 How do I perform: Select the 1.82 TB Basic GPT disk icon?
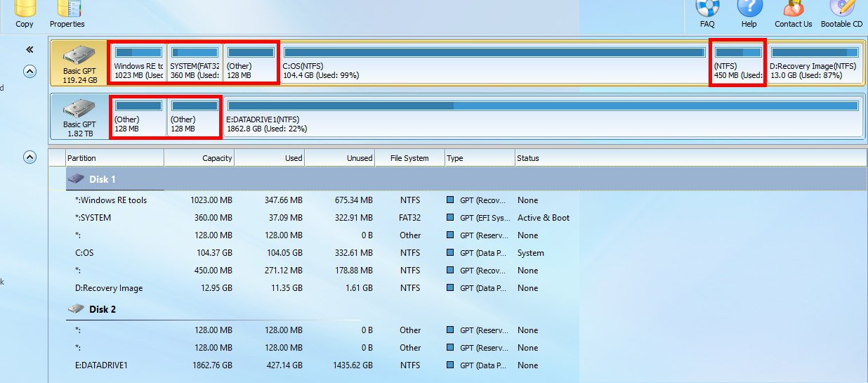coord(79,116)
